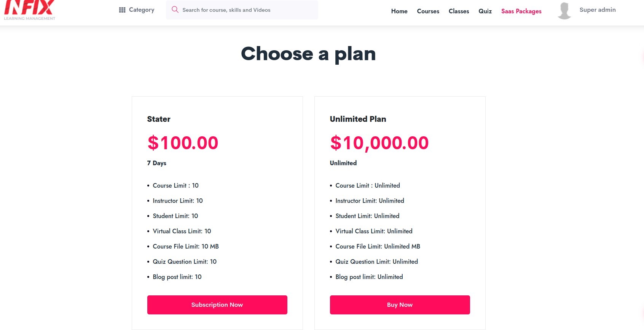Go to the Home page

(x=399, y=11)
